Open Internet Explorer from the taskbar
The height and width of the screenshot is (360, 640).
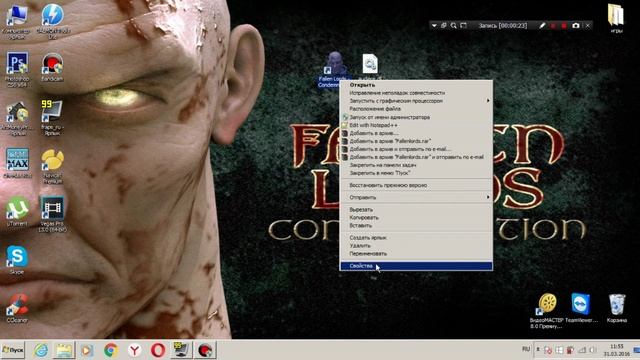pyautogui.click(x=41, y=350)
